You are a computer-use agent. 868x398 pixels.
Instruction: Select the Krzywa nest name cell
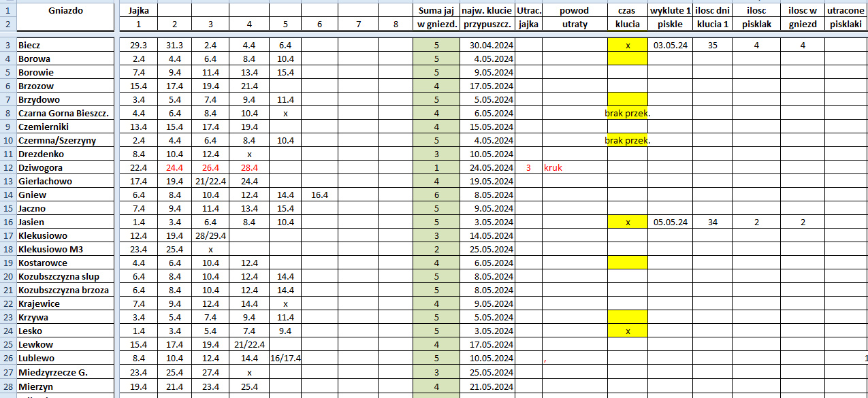[67, 317]
